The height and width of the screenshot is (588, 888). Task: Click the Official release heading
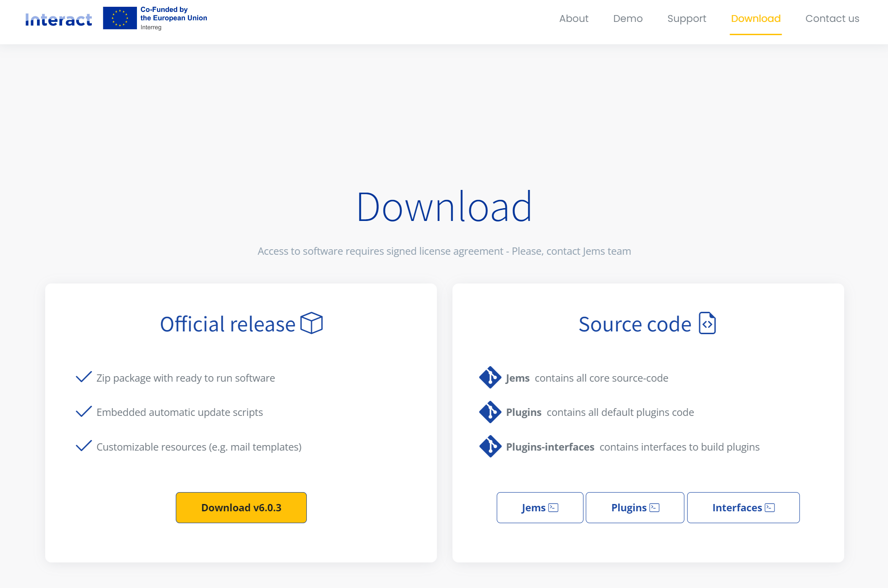click(228, 324)
